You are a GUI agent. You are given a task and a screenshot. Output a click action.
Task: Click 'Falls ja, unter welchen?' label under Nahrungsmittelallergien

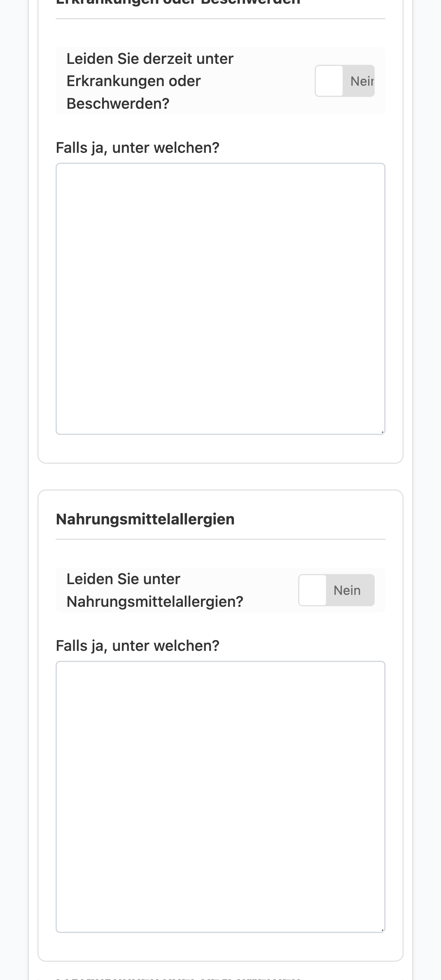(138, 646)
